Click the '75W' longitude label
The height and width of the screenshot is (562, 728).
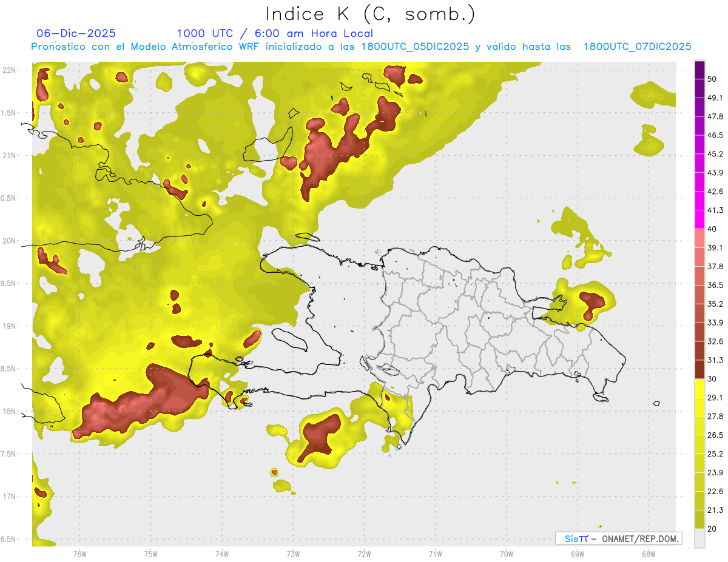(150, 554)
